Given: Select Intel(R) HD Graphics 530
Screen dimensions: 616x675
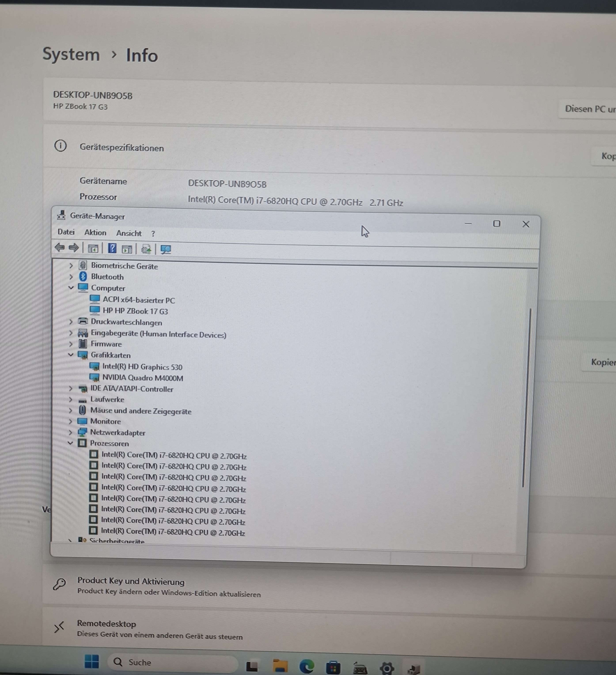Looking at the screenshot, I should (142, 367).
